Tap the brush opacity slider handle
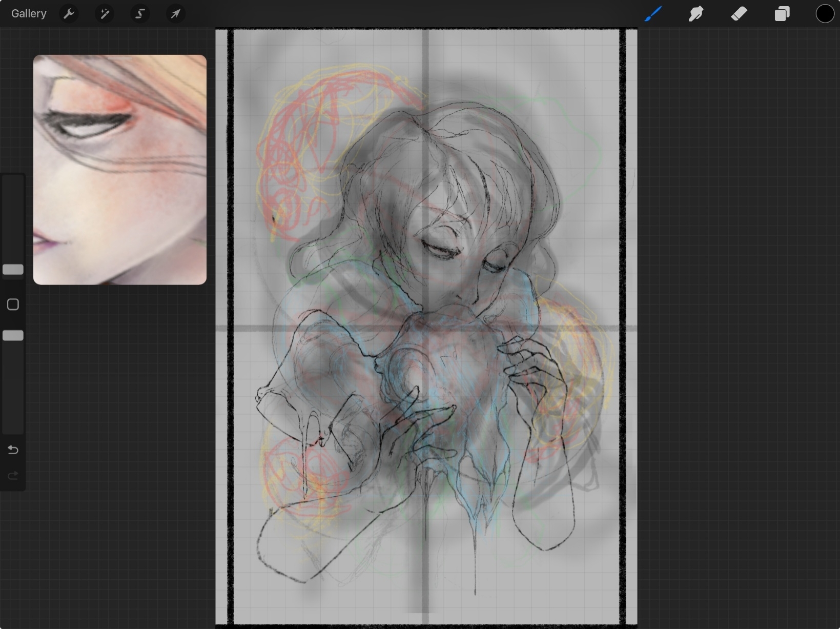840x629 pixels. [x=13, y=336]
